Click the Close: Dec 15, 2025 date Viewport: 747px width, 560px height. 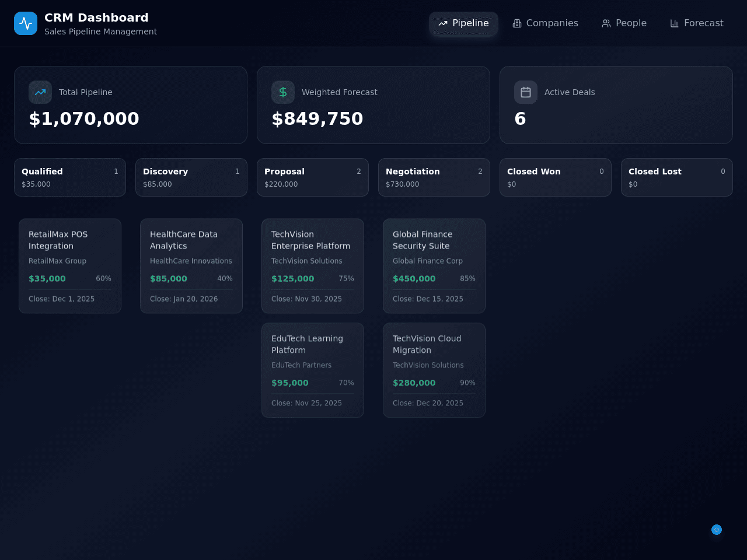428,299
